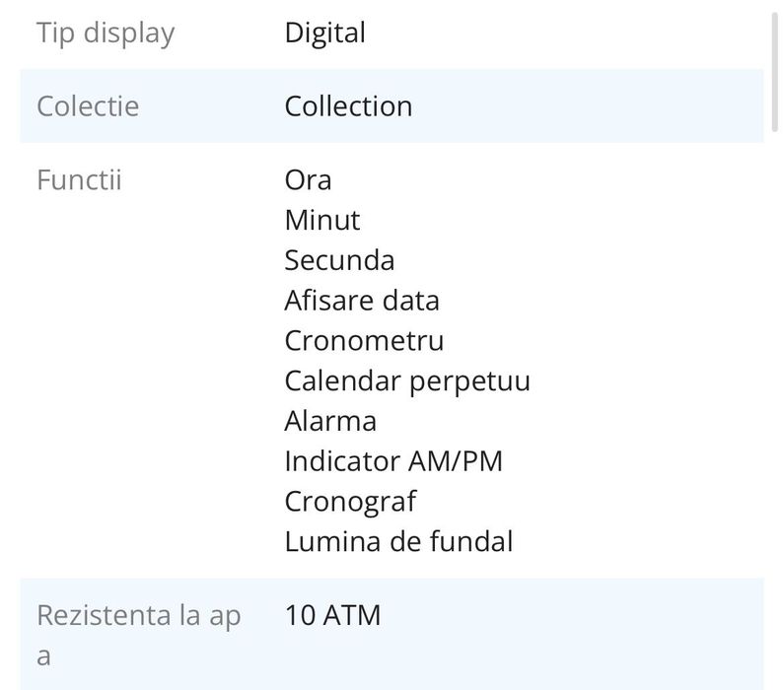784x690 pixels.
Task: Select the "Collection" value text
Action: coord(348,106)
